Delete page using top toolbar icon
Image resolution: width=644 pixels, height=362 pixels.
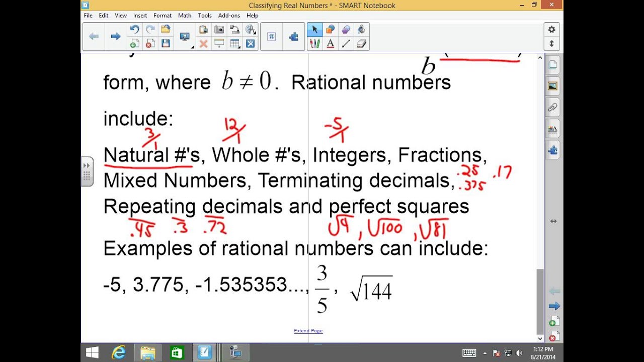pyautogui.click(x=150, y=44)
